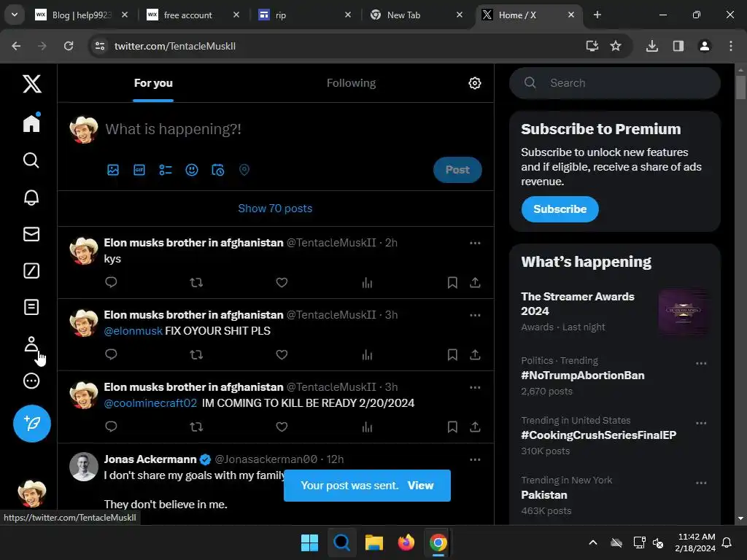Bookmark the 'kys' post
The image size is (747, 560).
452,283
